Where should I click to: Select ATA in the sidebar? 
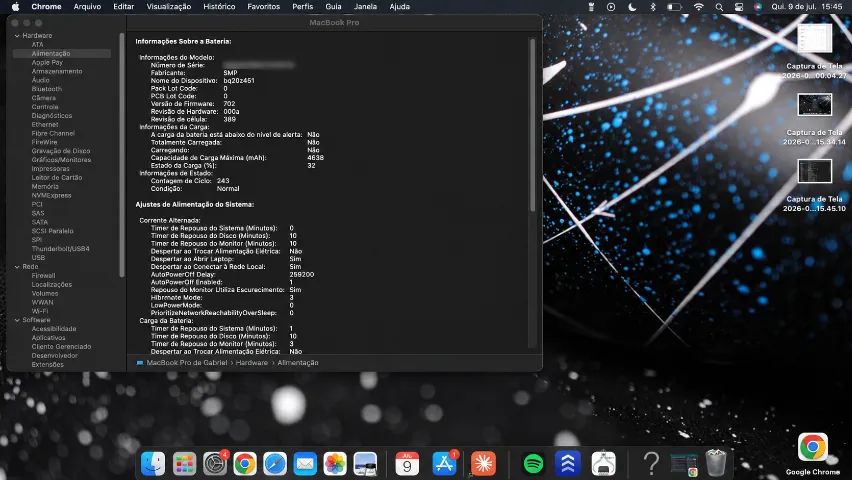tap(37, 45)
